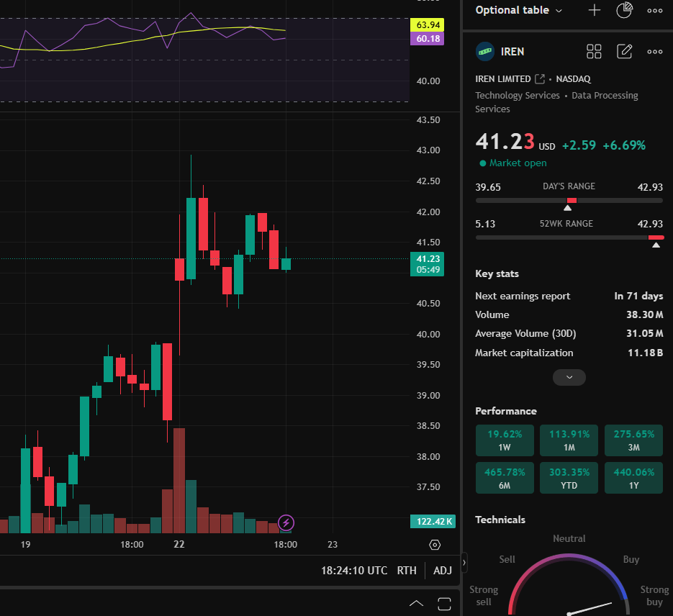
Task: Select the 1W performance tile
Action: 505,440
